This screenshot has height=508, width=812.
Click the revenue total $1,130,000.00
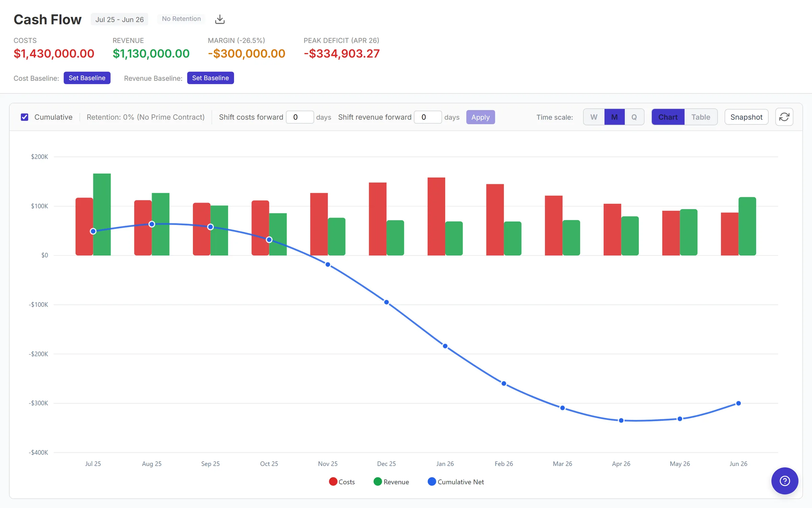click(x=151, y=54)
